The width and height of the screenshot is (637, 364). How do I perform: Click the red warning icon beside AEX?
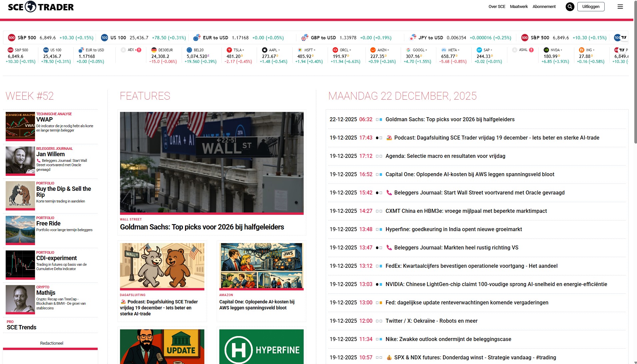(x=139, y=50)
